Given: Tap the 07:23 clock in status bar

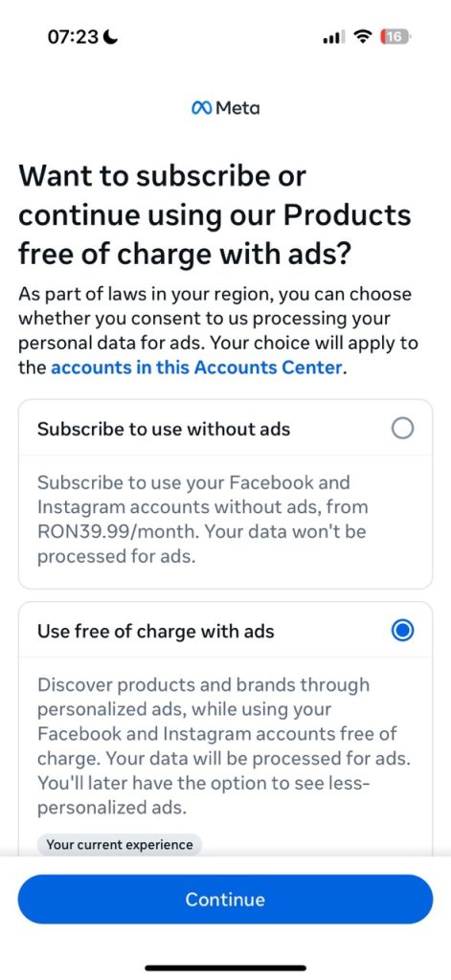Looking at the screenshot, I should coord(73,37).
